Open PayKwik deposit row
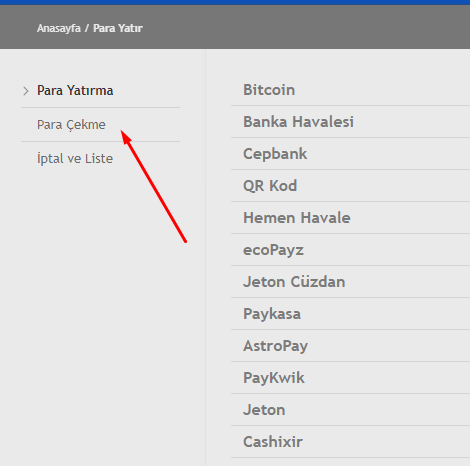This screenshot has width=470, height=466. click(x=350, y=378)
